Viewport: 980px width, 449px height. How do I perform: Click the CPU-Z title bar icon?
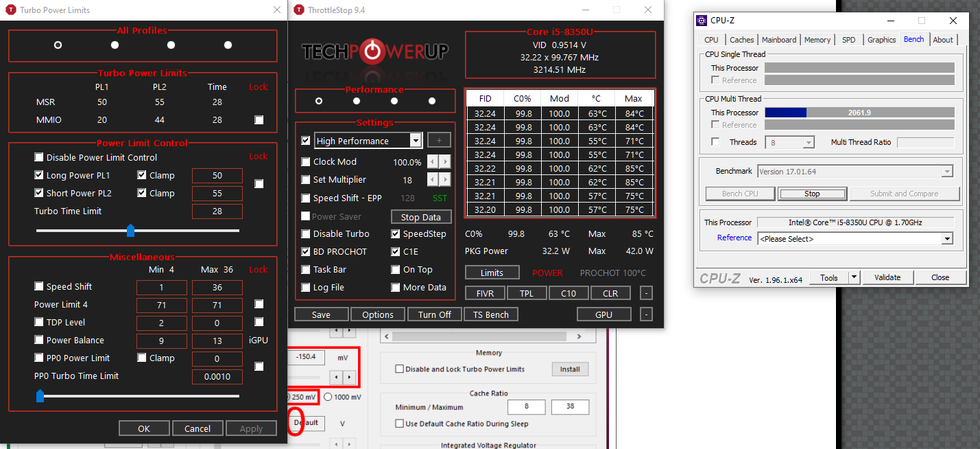pyautogui.click(x=703, y=21)
